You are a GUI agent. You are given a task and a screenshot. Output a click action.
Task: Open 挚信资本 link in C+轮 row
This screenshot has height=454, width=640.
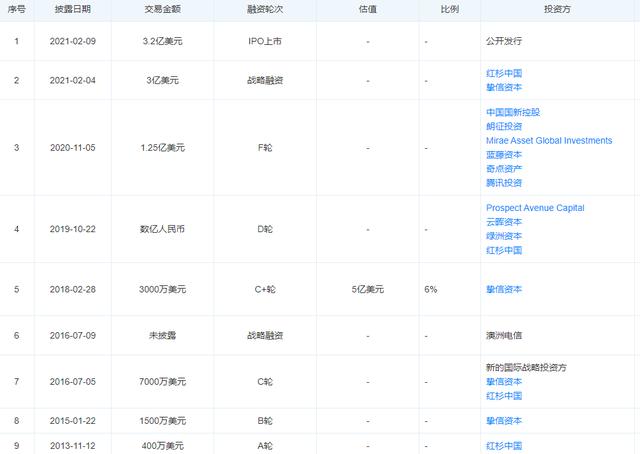click(504, 289)
